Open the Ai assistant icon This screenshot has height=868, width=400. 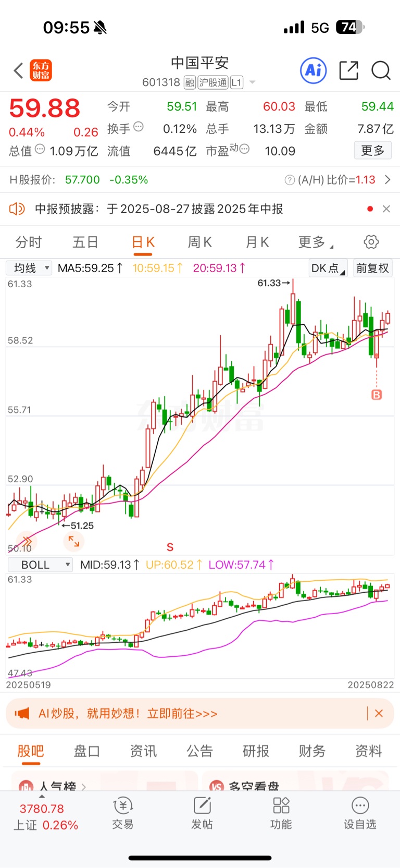click(314, 70)
